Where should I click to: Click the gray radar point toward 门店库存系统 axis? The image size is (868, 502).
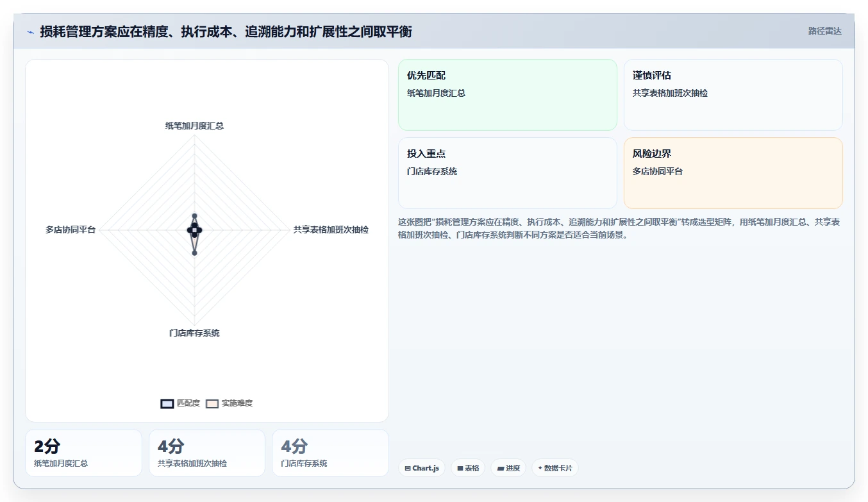click(194, 253)
